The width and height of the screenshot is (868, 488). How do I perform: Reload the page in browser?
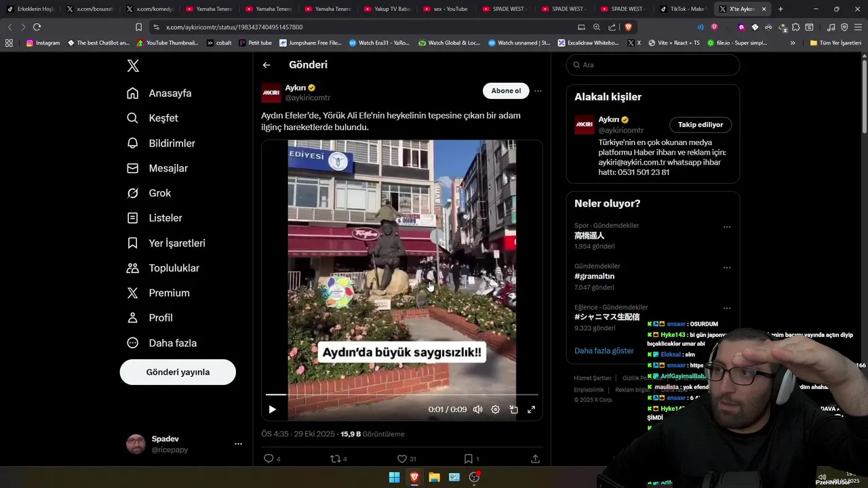(37, 27)
